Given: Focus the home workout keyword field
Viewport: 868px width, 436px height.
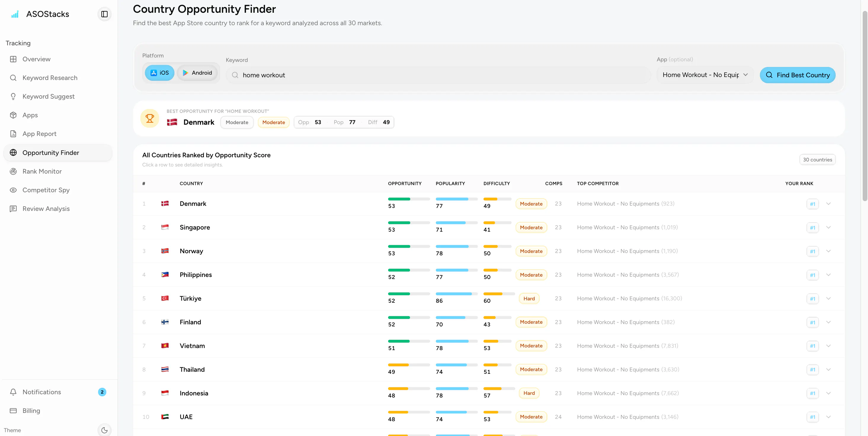Looking at the screenshot, I should coord(438,75).
